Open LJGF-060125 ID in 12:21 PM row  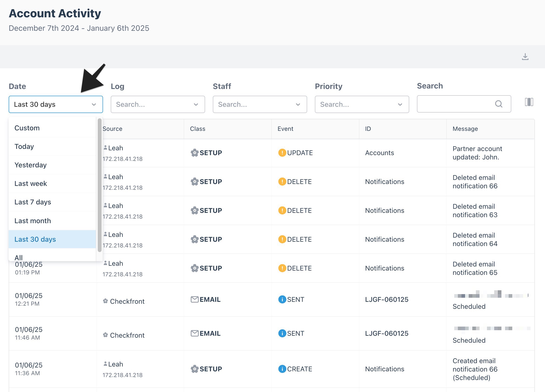pos(387,299)
